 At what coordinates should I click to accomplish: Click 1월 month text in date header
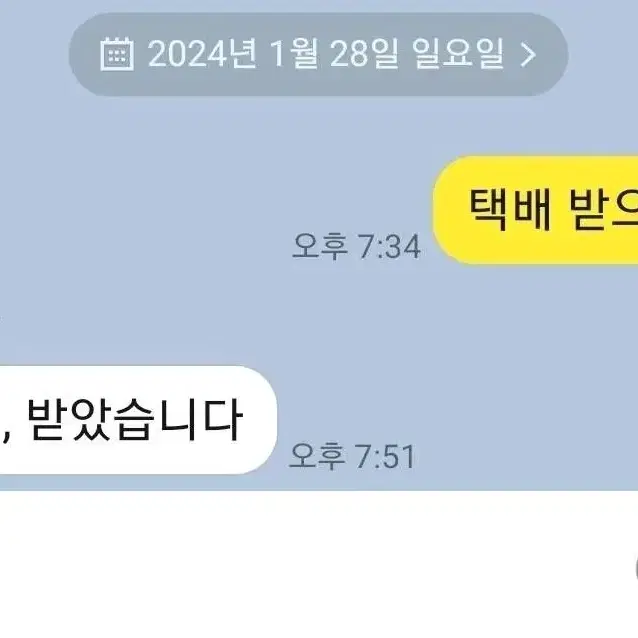click(293, 54)
